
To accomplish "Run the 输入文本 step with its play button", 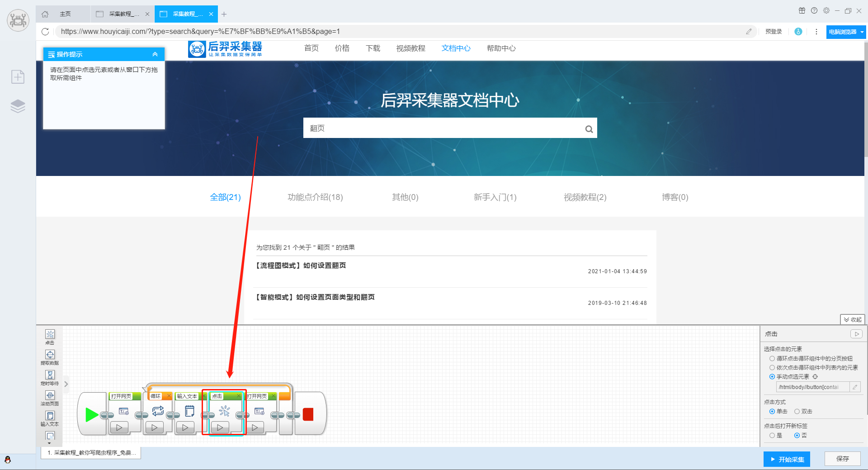I will [x=185, y=427].
